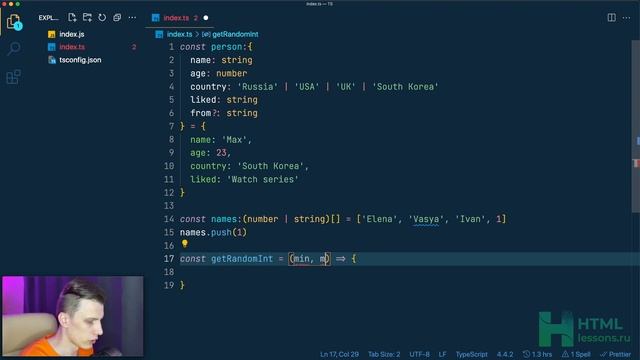This screenshot has width=640, height=360.
Task: Switch to the index.ts editor tab
Action: coord(176,18)
